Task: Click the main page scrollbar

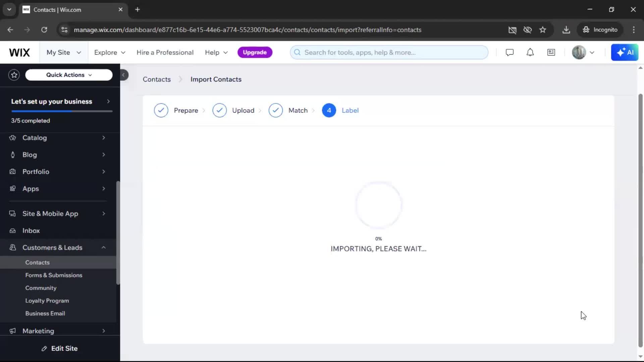Action: click(640, 220)
